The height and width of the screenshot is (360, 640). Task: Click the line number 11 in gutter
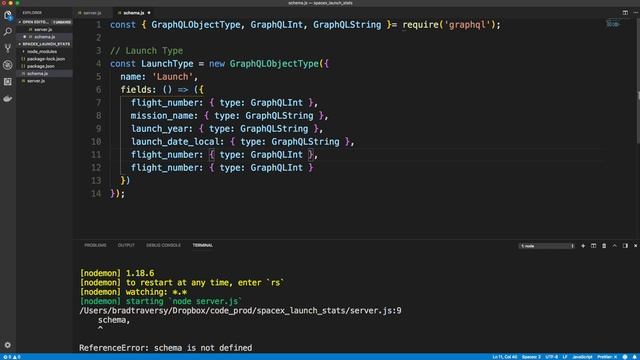[96, 155]
